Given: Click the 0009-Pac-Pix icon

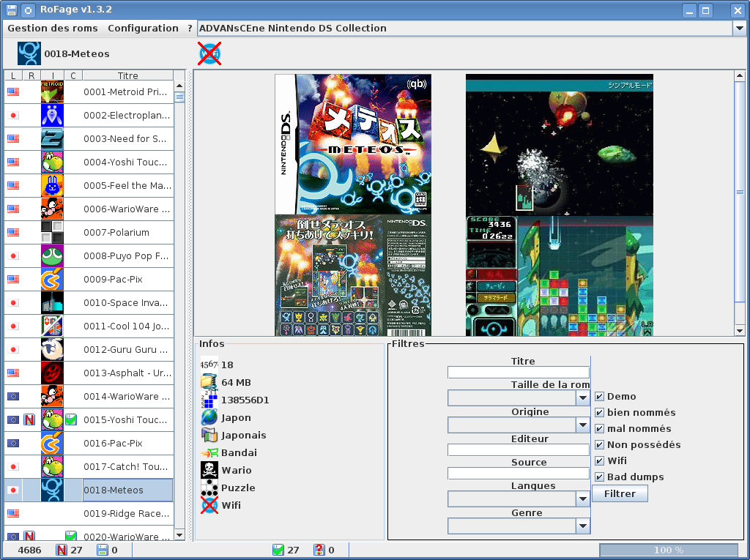Looking at the screenshot, I should [52, 280].
